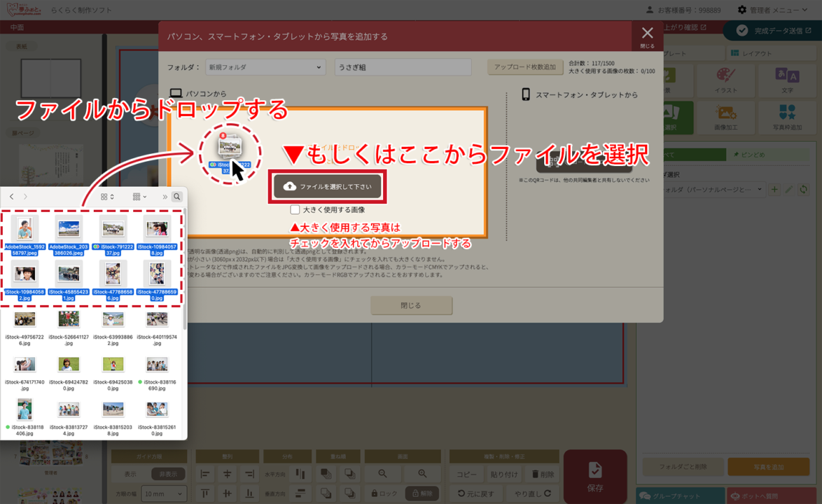Open the Finder icon view switcher
This screenshot has height=504, width=822.
107,197
